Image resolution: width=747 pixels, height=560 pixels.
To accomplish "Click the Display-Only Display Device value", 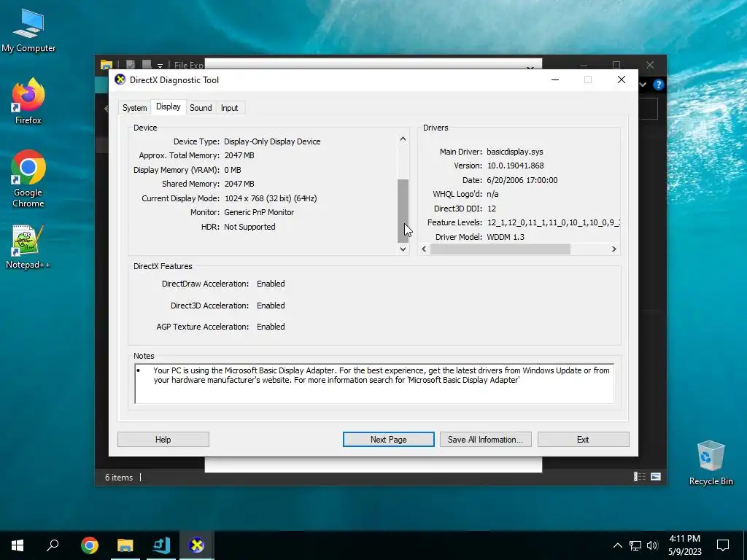I will pyautogui.click(x=272, y=141).
